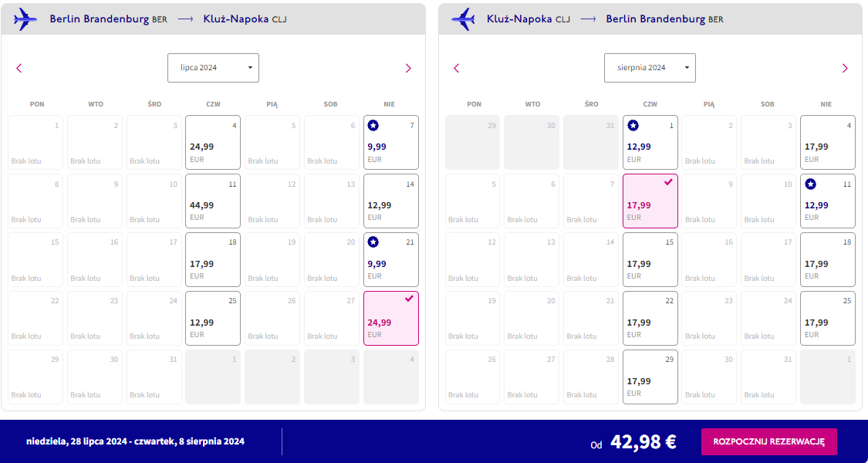The width and height of the screenshot is (868, 463).
Task: Click the airplane icon beside Berlin Brandenburg BER header
Action: [x=25, y=19]
